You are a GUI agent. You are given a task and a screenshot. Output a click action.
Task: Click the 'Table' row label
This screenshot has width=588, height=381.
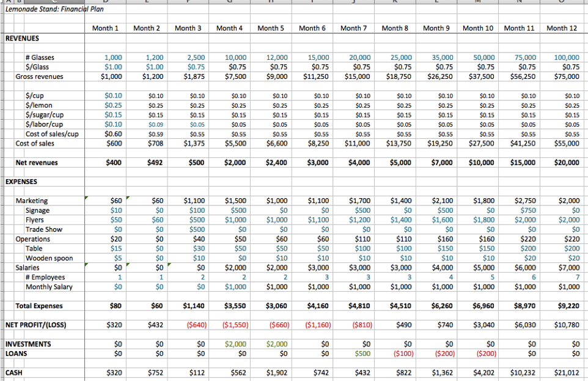[x=34, y=248]
